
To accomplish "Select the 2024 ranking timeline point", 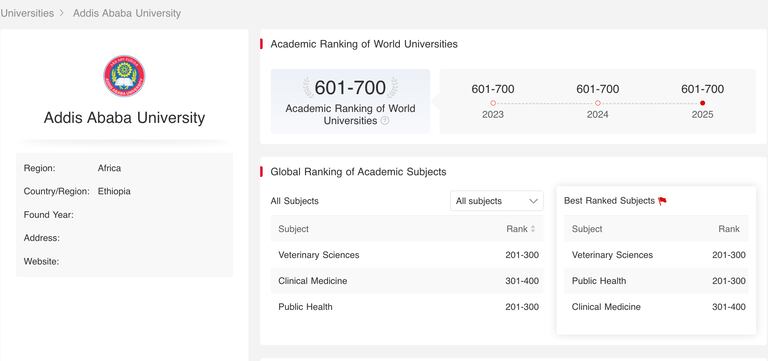I will (598, 103).
